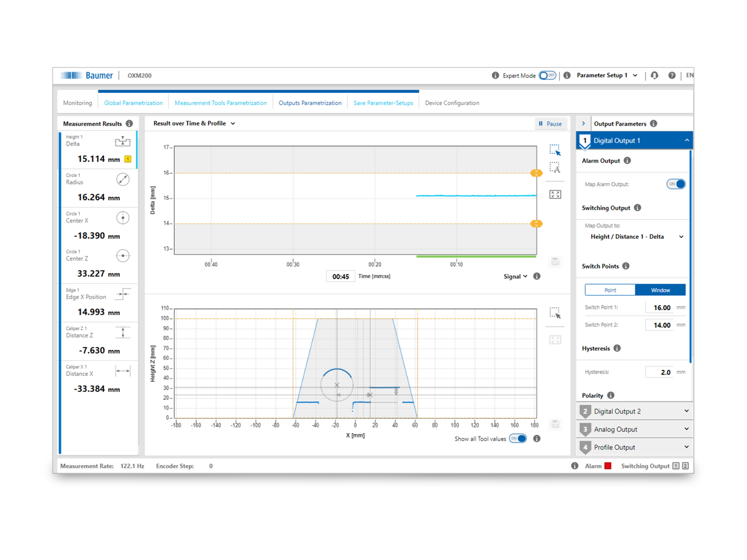747x560 pixels.
Task: Click the zoom-selection icon on time chart
Action: coord(555,150)
